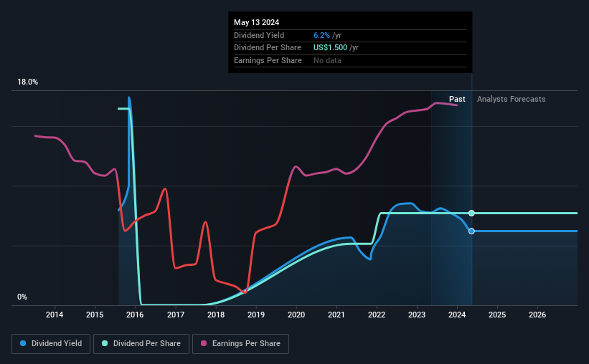
Task: Click the 'Dividend Yield' tooltip row label
Action: click(259, 35)
